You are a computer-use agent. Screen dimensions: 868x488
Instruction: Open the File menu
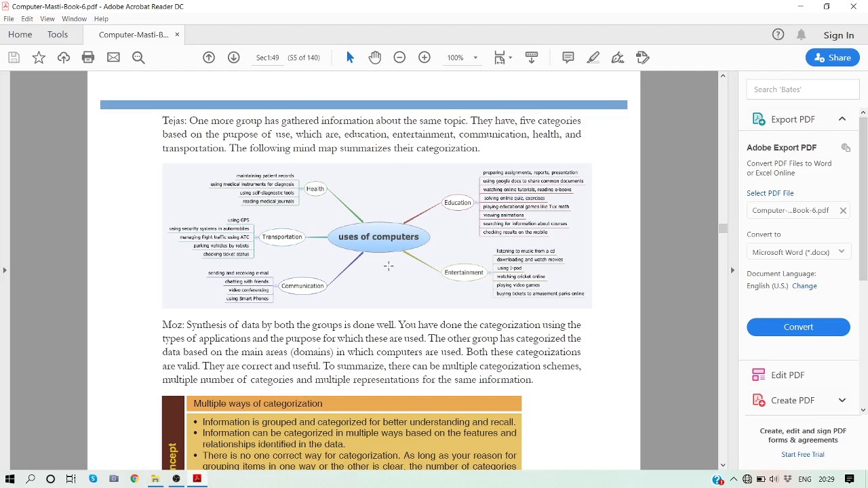pyautogui.click(x=9, y=19)
